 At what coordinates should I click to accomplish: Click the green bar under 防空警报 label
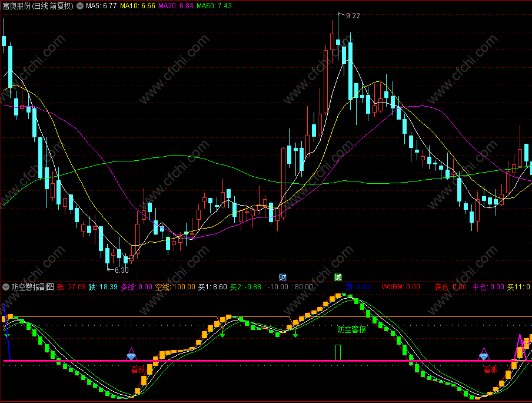click(x=338, y=352)
